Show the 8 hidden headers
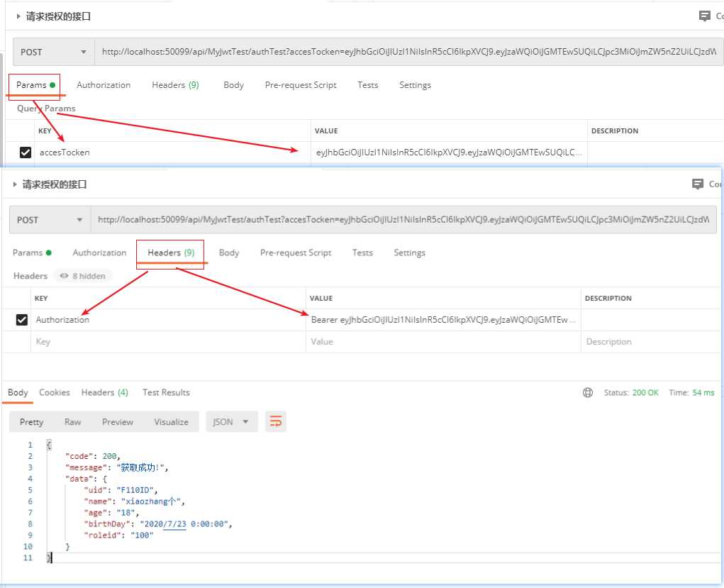Image resolution: width=724 pixels, height=588 pixels. tap(83, 276)
